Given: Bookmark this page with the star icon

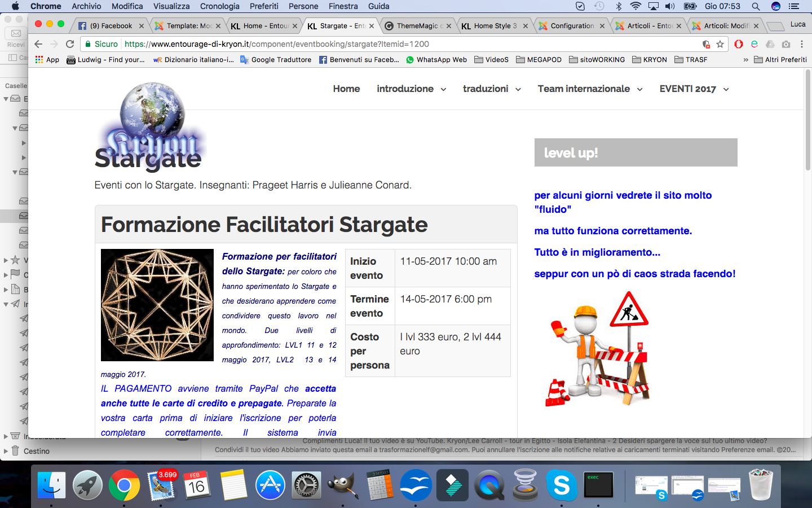Looking at the screenshot, I should pyautogui.click(x=720, y=44).
